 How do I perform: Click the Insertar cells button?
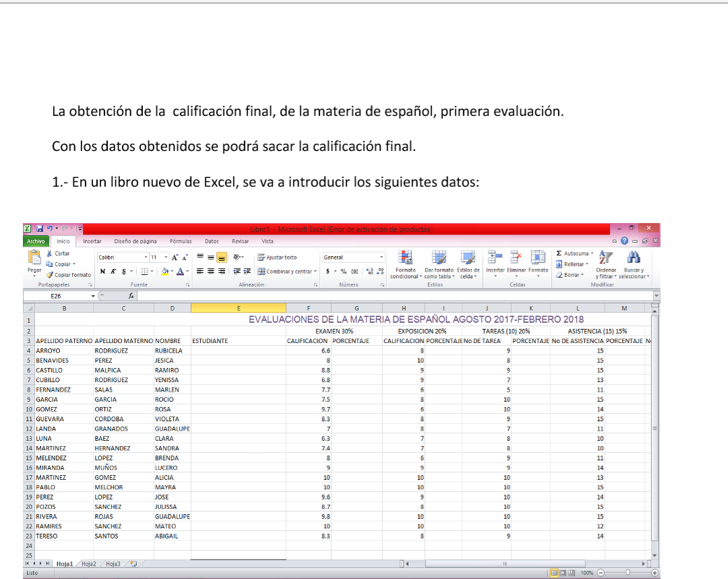tap(495, 257)
